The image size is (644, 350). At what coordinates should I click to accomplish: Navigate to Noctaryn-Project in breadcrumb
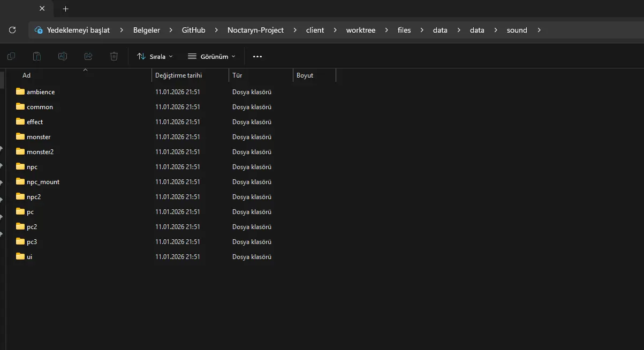(255, 30)
